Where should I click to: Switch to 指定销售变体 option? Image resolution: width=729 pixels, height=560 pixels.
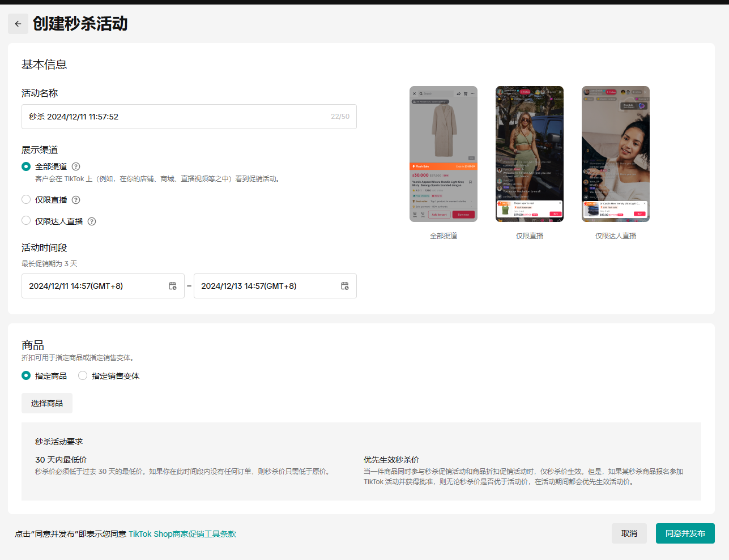click(83, 375)
